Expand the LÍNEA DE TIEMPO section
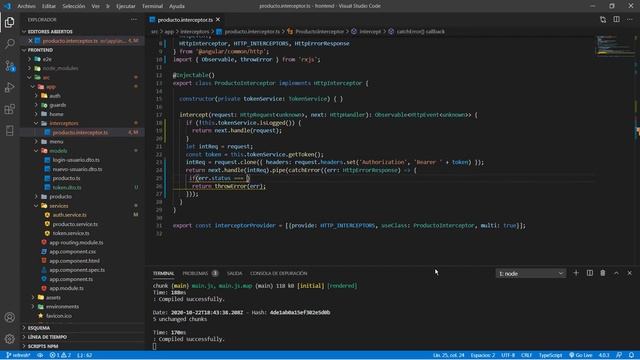 click(82, 337)
